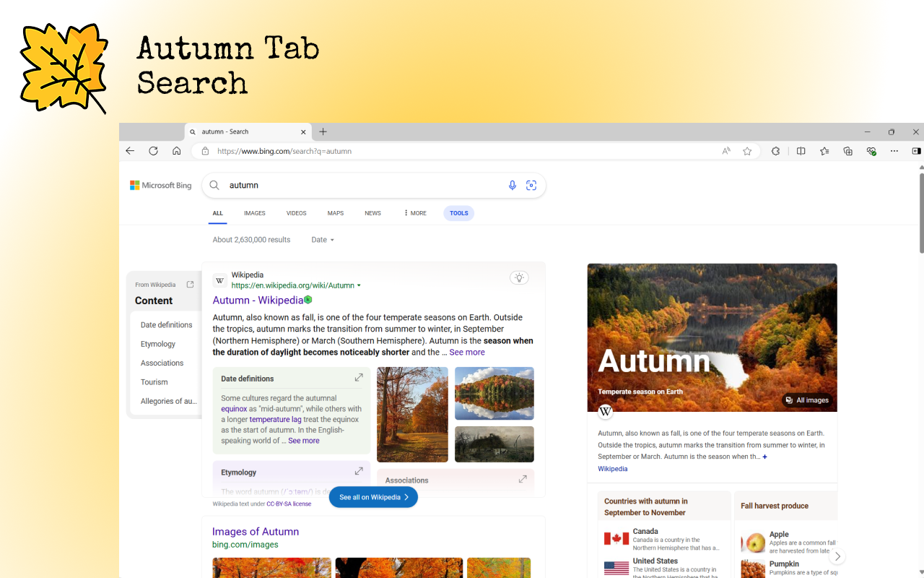Add page to favorites with the star icon
This screenshot has height=578, width=924.
pyautogui.click(x=747, y=151)
